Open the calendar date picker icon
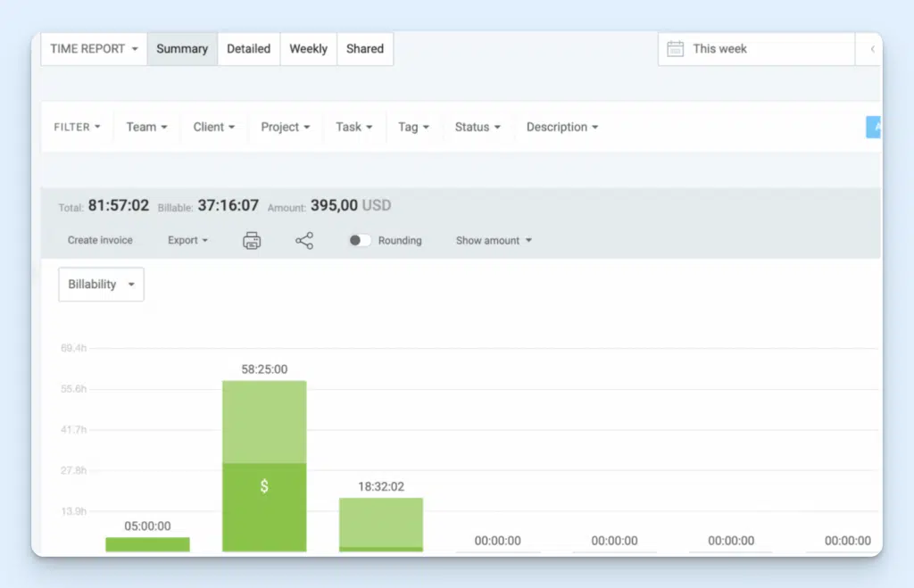914x588 pixels. (x=676, y=49)
